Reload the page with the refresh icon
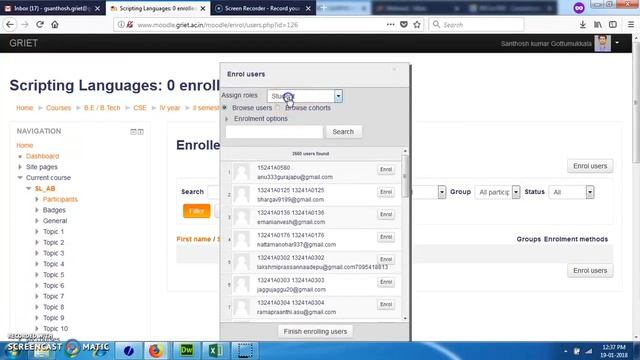Image resolution: width=640 pixels, height=360 pixels. (x=40, y=24)
